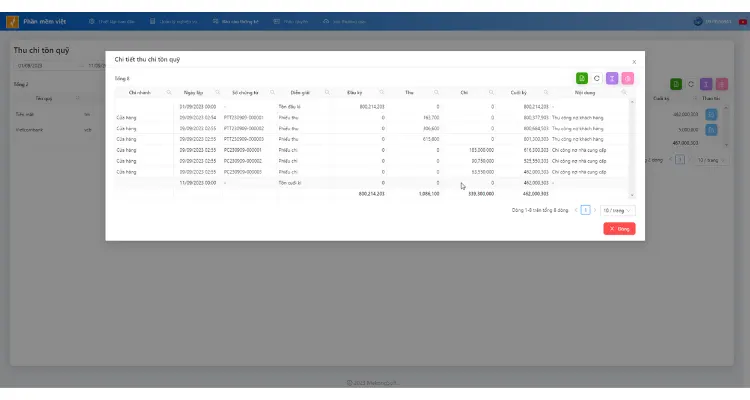Click purple toolbar icon on background page
Screen dimensions: 750x400
(x=706, y=84)
